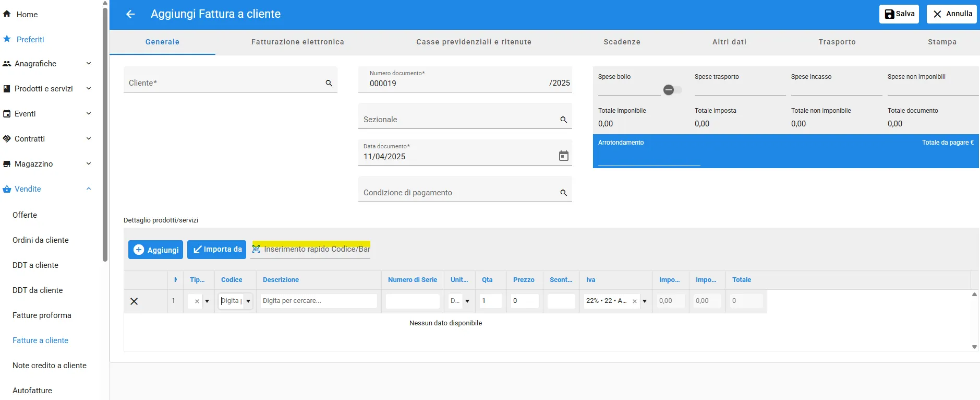The image size is (980, 400).
Task: Clear the Iva 22% selection
Action: pos(635,301)
